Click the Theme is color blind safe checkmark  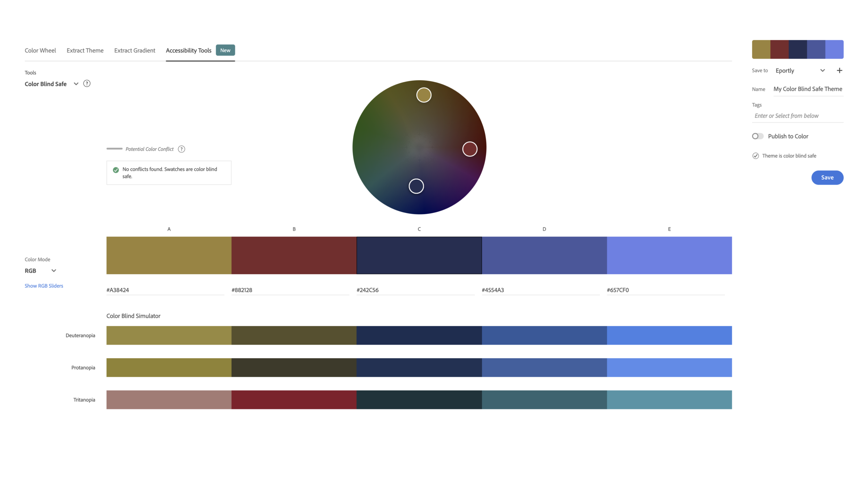click(756, 156)
